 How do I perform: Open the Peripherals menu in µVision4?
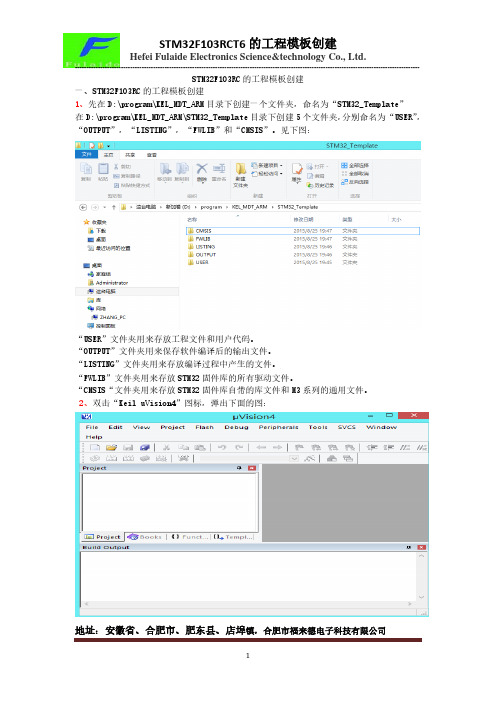(x=278, y=427)
